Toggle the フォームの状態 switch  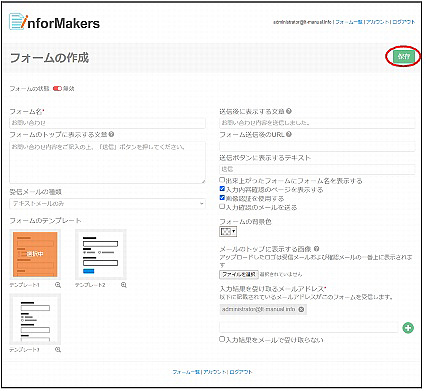point(57,89)
